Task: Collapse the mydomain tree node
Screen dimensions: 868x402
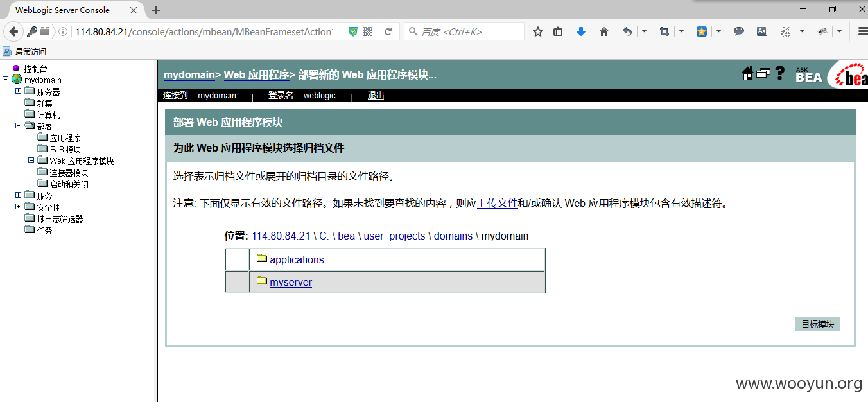Action: pyautogui.click(x=5, y=80)
